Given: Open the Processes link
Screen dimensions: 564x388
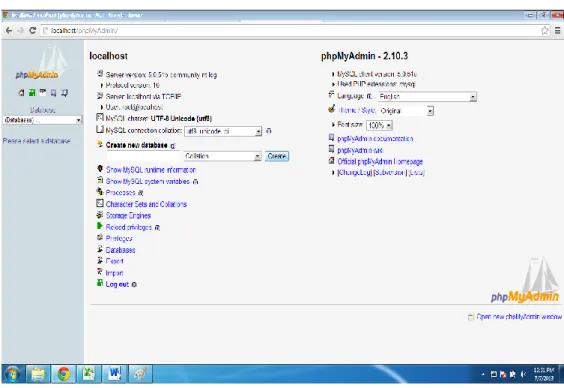Looking at the screenshot, I should (x=120, y=193).
